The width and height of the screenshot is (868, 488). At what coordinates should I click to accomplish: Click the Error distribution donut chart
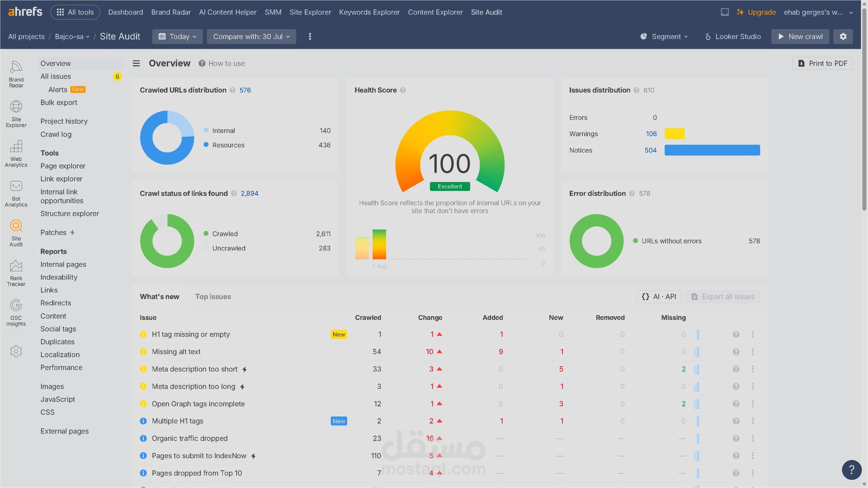point(596,241)
